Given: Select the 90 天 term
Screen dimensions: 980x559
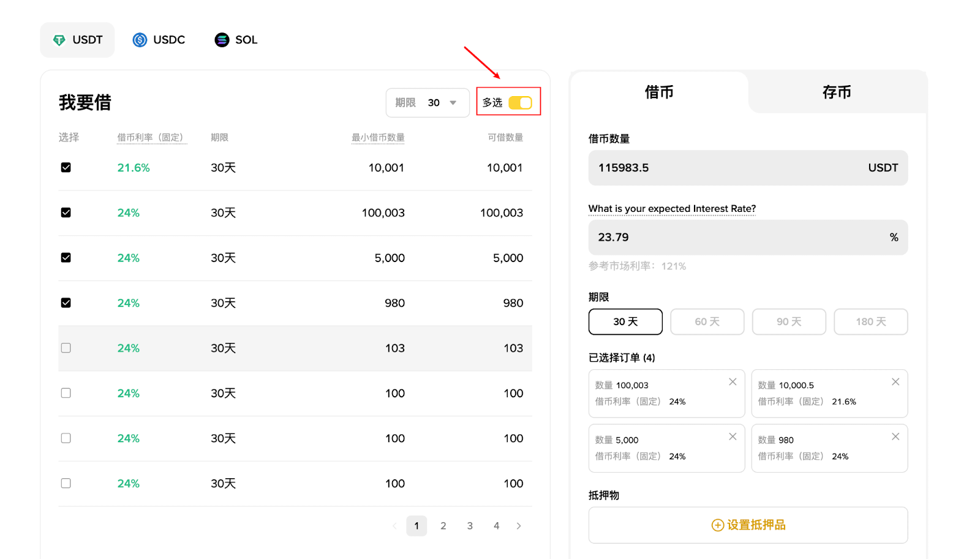Looking at the screenshot, I should pyautogui.click(x=789, y=322).
